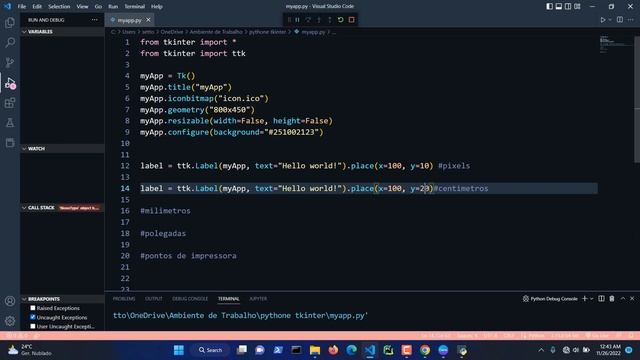Open the Run and Debug view icon

[10, 83]
